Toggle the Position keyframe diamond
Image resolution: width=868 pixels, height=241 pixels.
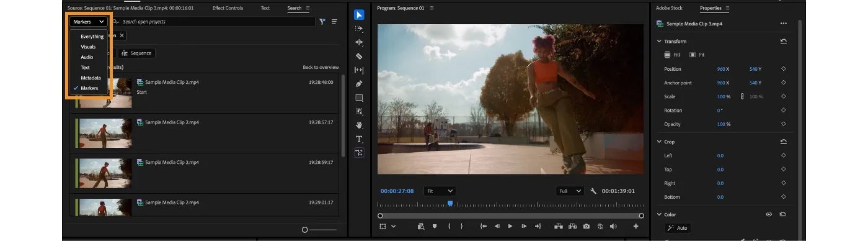[784, 69]
